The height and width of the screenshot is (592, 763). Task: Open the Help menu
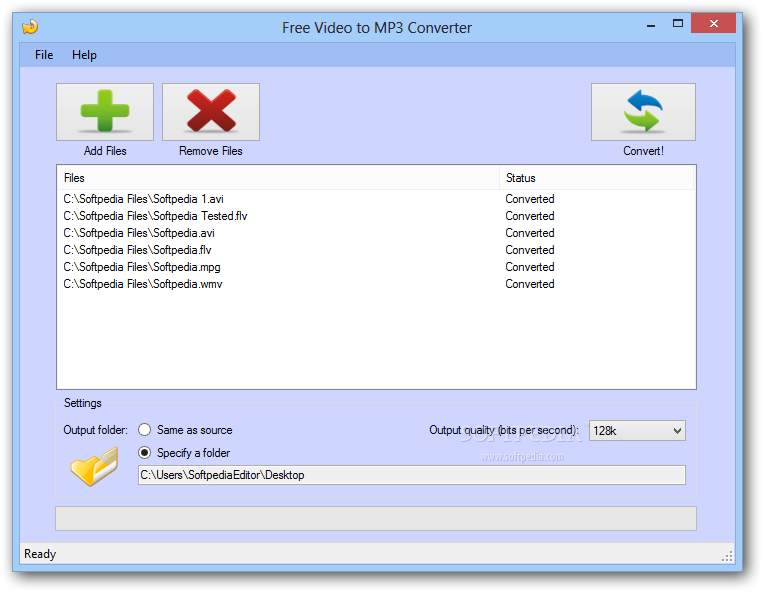pyautogui.click(x=84, y=55)
